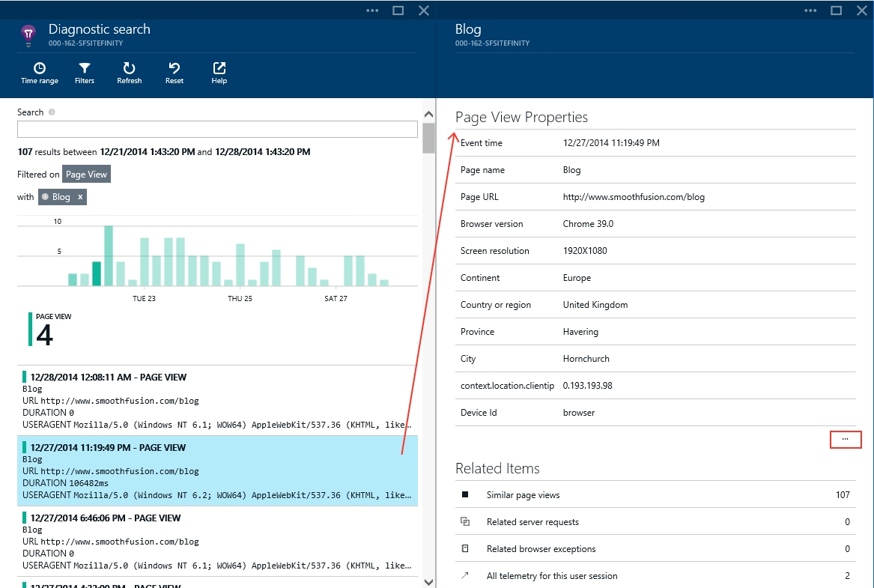The image size is (874, 588).
Task: Open the Time range tool
Action: coord(40,73)
